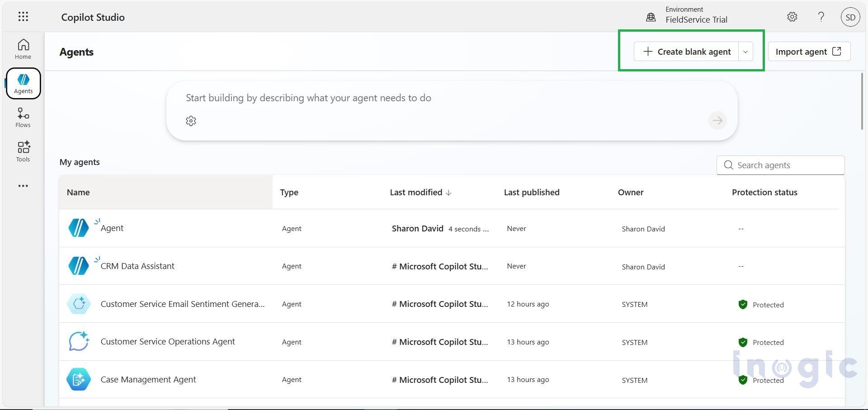Go to the Home section
The height and width of the screenshot is (410, 868).
coord(23,49)
